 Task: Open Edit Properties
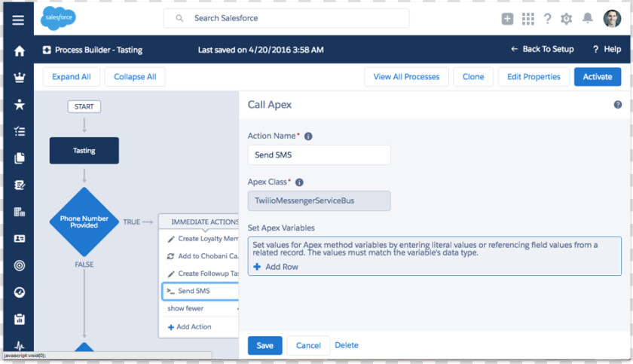click(x=534, y=77)
